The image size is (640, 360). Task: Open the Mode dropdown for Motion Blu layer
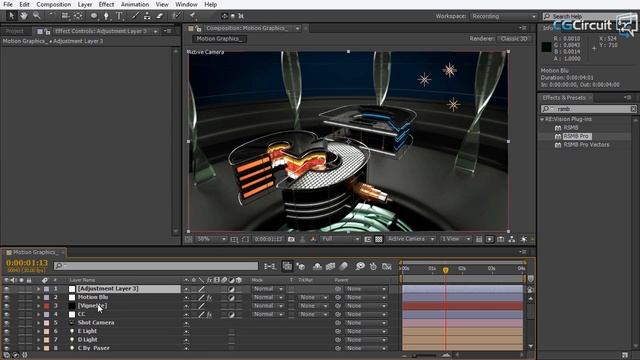point(267,298)
